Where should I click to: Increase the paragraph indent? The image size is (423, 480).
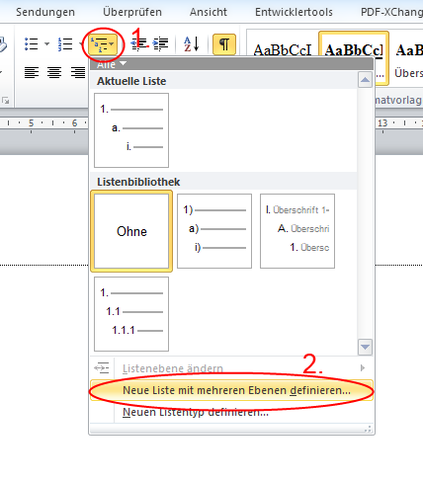click(161, 44)
